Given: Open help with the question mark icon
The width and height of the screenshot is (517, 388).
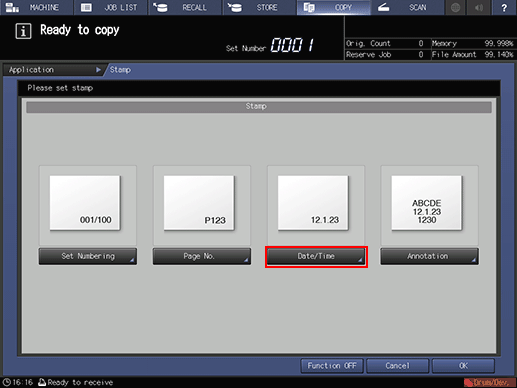Looking at the screenshot, I should (x=504, y=7).
